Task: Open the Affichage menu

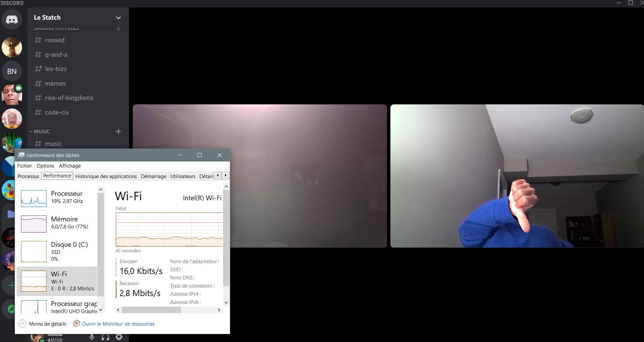Action: (x=70, y=166)
